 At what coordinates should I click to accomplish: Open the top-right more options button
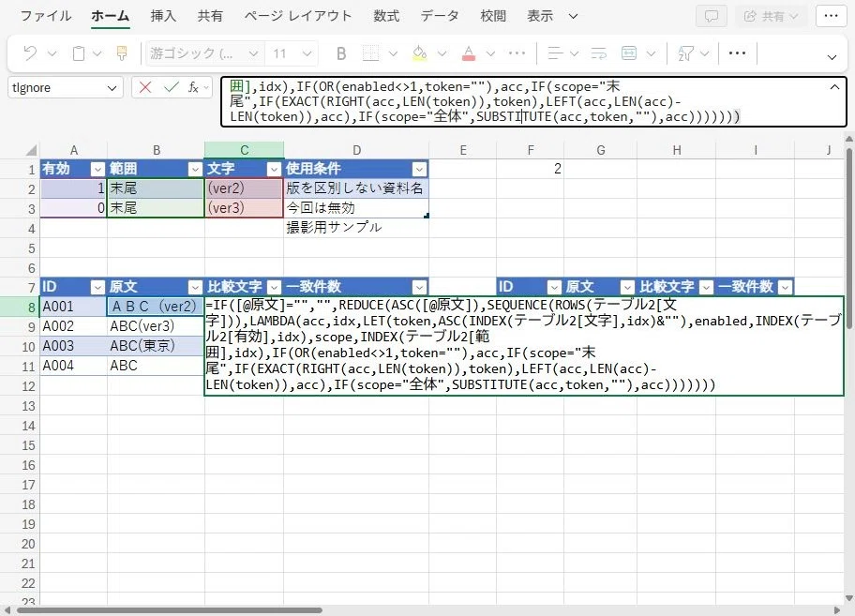pyautogui.click(x=831, y=16)
